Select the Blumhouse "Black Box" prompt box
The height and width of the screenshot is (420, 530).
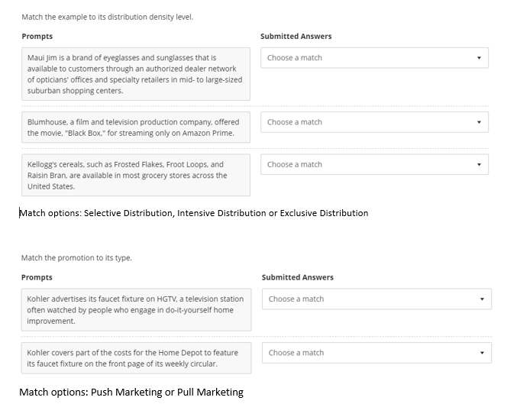(x=135, y=128)
